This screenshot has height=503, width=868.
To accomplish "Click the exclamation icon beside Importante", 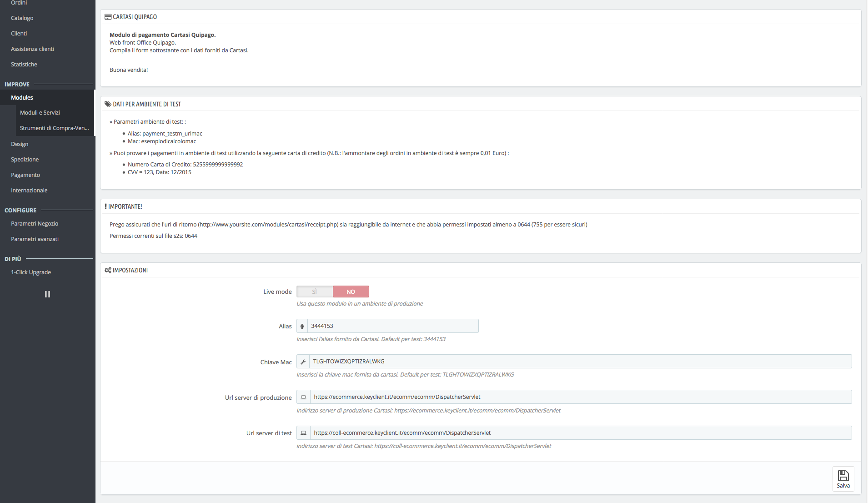I will click(x=105, y=206).
